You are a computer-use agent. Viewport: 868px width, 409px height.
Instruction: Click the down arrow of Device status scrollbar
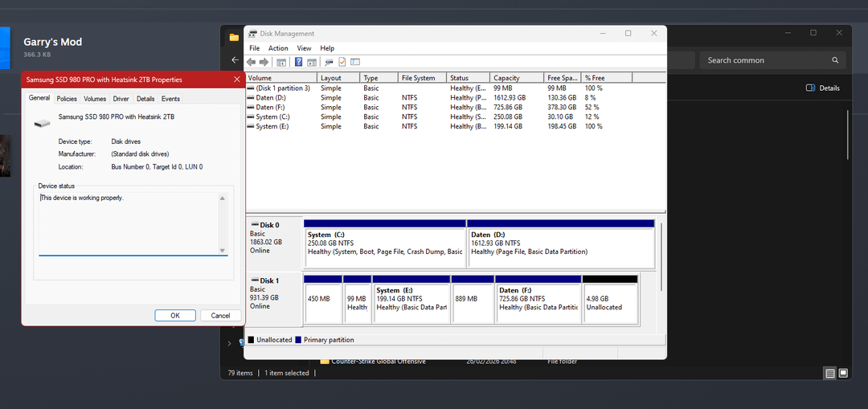point(223,251)
